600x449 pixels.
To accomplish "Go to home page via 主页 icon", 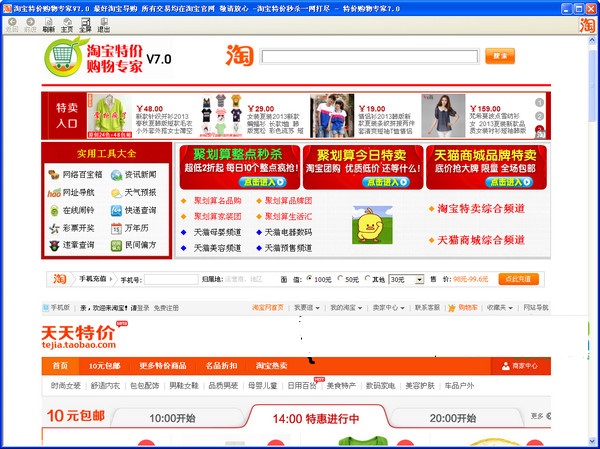I will [x=67, y=22].
